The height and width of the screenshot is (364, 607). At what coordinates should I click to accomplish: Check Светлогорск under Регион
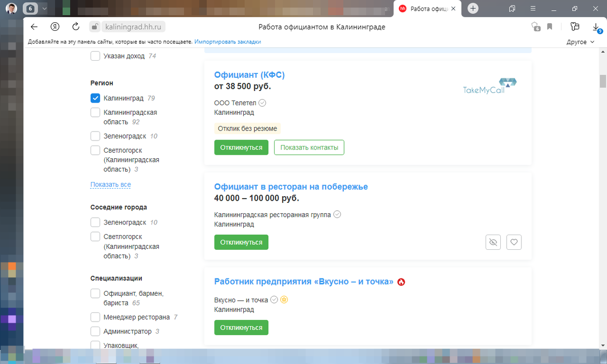pyautogui.click(x=95, y=150)
